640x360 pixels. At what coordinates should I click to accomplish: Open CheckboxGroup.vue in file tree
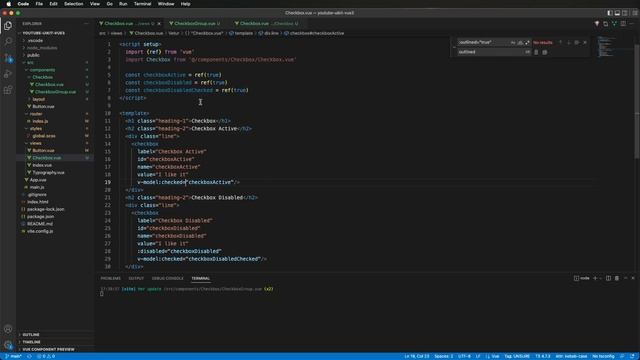pyautogui.click(x=55, y=92)
